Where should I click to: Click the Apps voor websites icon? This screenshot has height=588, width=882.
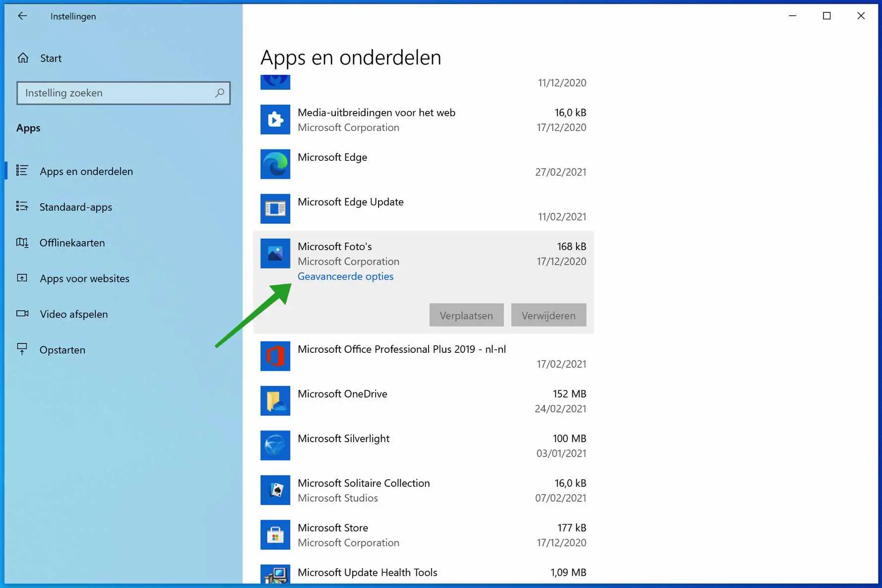[x=22, y=278]
